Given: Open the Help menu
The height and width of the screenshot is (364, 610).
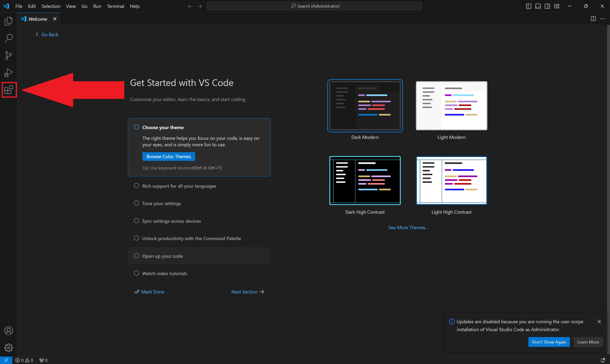Looking at the screenshot, I should point(134,6).
